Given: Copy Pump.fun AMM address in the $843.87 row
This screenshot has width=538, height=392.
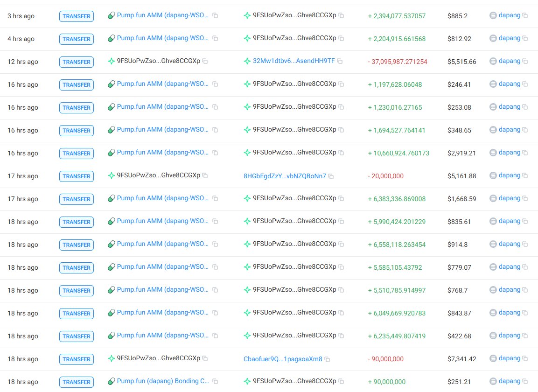Looking at the screenshot, I should pos(215,313).
